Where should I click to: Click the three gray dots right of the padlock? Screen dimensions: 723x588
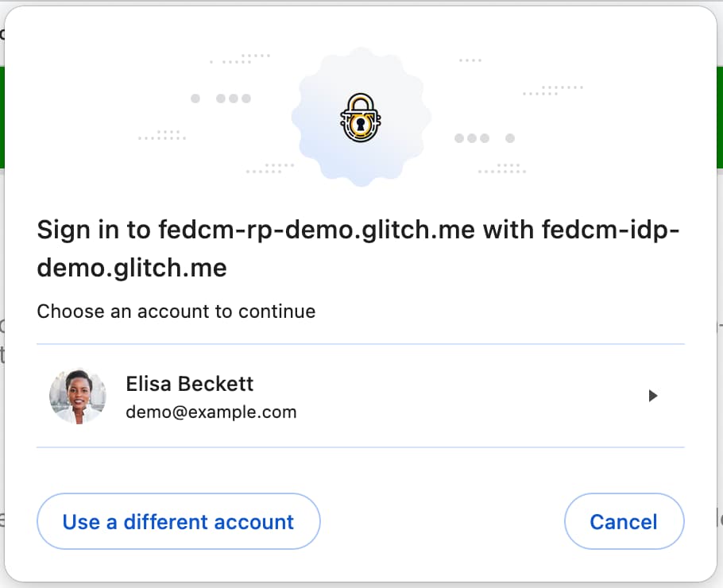(x=472, y=138)
